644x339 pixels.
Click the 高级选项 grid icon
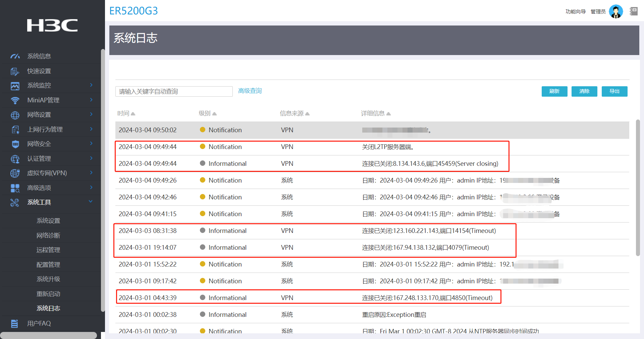(x=15, y=188)
